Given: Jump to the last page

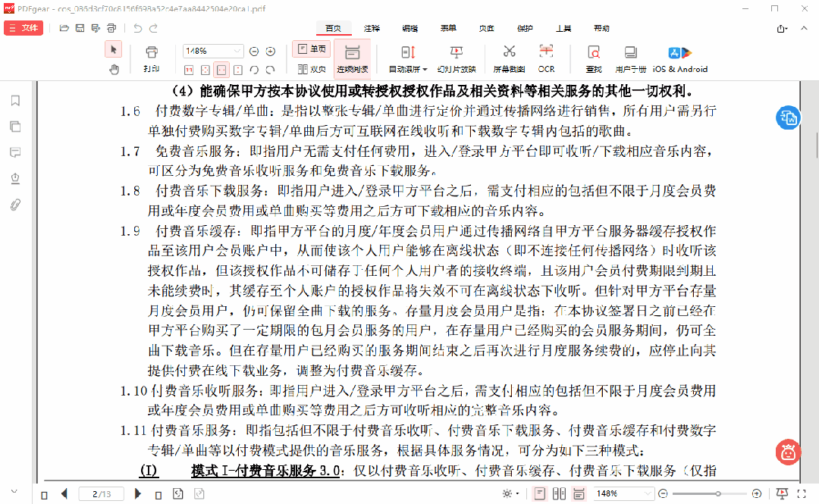Looking at the screenshot, I should pos(158,495).
